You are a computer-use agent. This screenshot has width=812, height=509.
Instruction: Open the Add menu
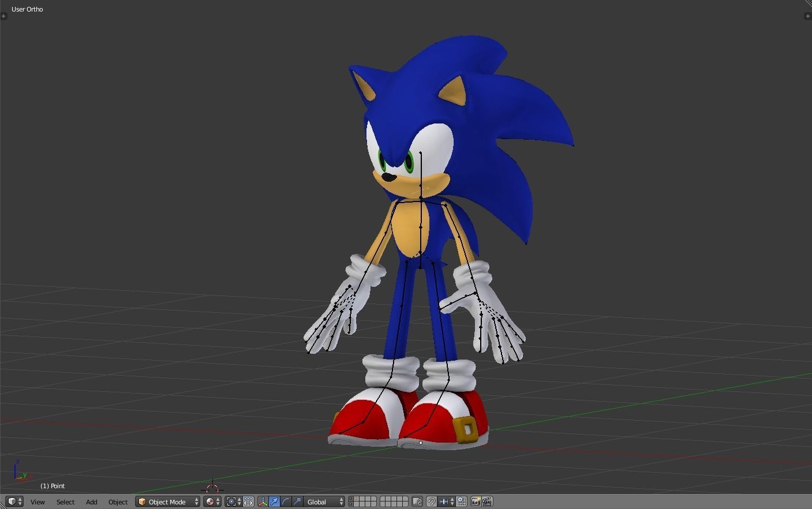pyautogui.click(x=91, y=502)
